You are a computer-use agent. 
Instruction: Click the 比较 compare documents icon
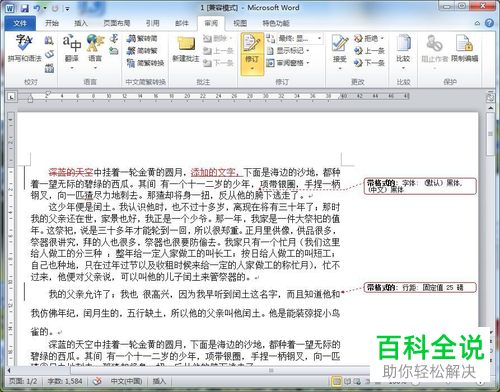point(403,44)
